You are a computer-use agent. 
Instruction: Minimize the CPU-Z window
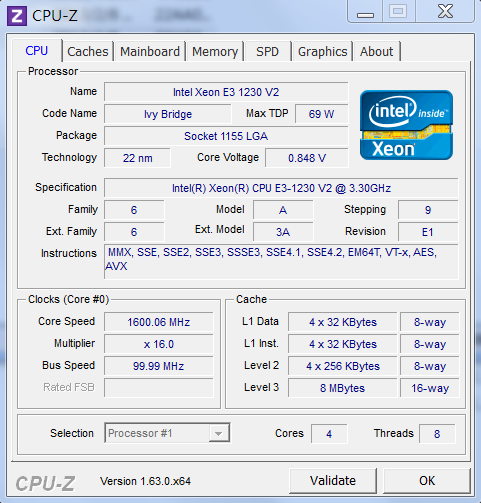pos(365,13)
